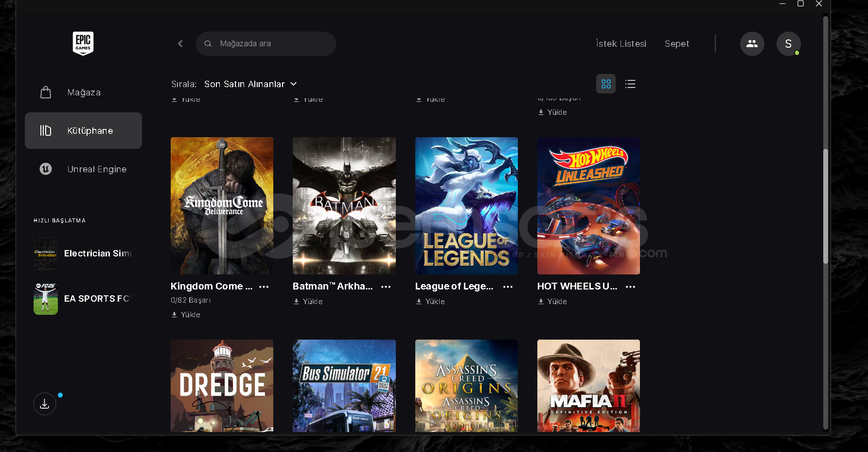Click League of Lege... title text
The image size is (868, 452).
pyautogui.click(x=454, y=287)
